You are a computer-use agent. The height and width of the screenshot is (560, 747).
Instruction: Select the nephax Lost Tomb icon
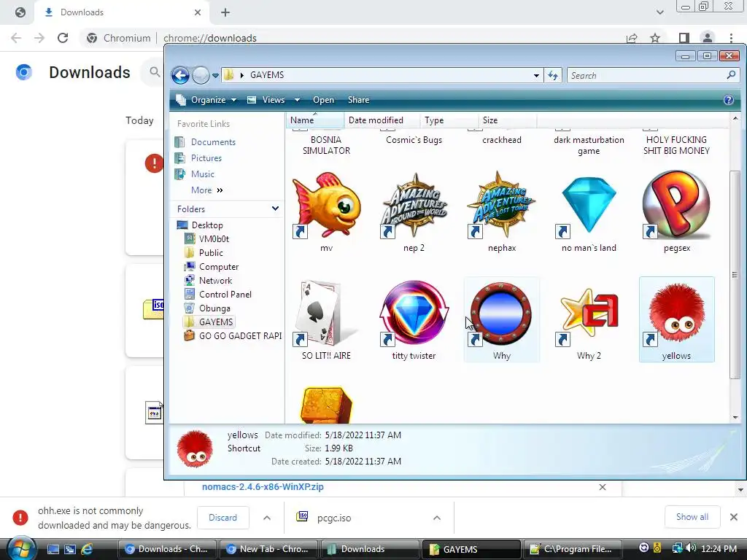point(501,205)
